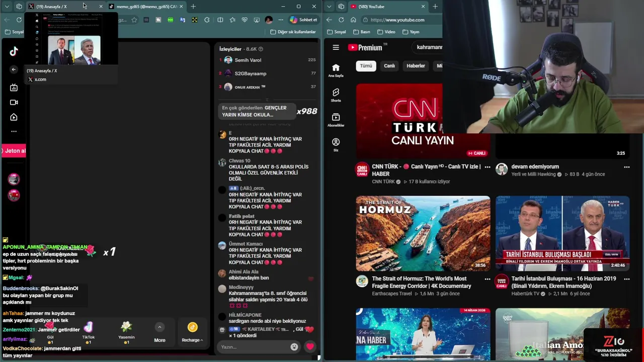Bookmark the page with the star icon
644x362 pixels.
click(x=134, y=20)
